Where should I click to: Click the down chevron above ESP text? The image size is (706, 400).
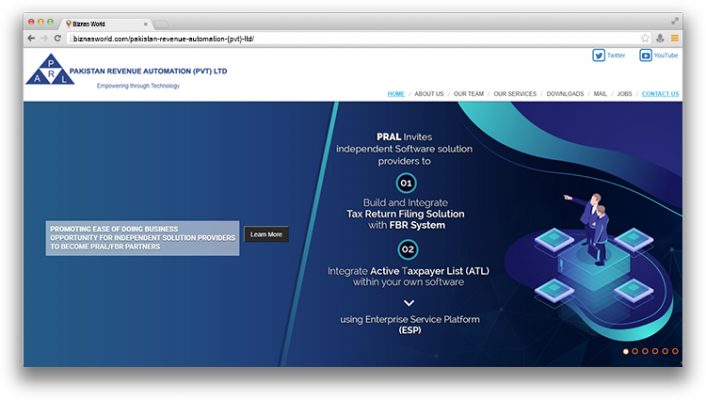coord(408,302)
